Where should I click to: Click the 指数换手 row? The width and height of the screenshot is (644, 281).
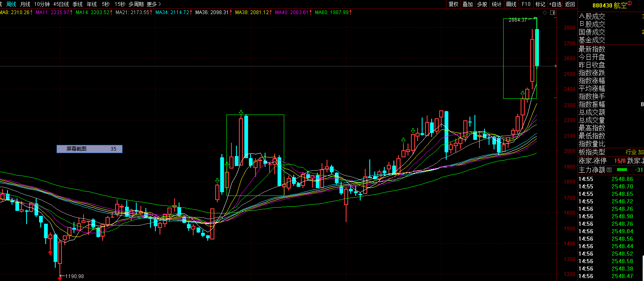coord(611,97)
